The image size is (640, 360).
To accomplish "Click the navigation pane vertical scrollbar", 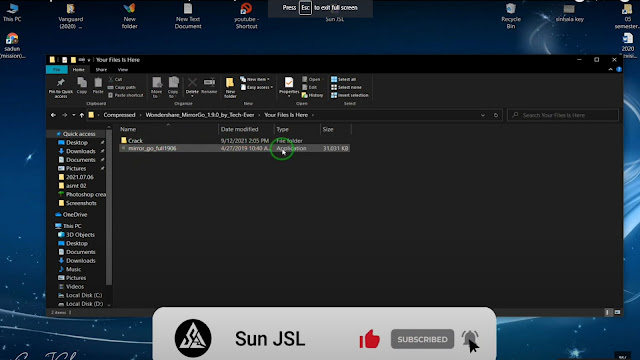I will [109, 207].
